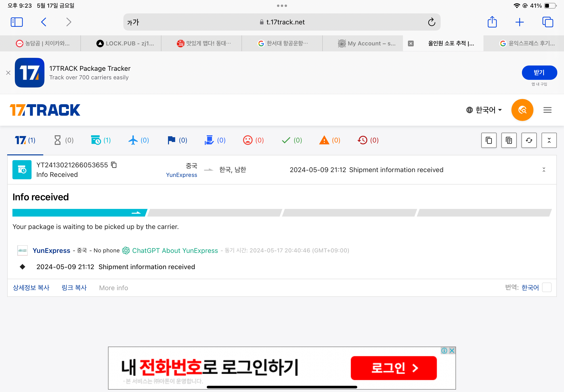
Task: Click the 받기 app download button
Action: tap(539, 72)
